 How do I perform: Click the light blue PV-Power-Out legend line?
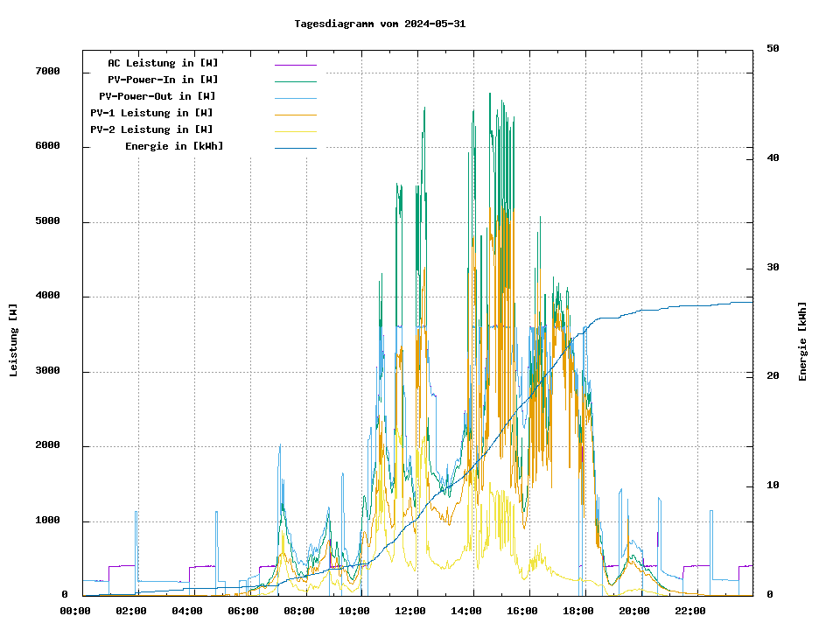[x=295, y=97]
